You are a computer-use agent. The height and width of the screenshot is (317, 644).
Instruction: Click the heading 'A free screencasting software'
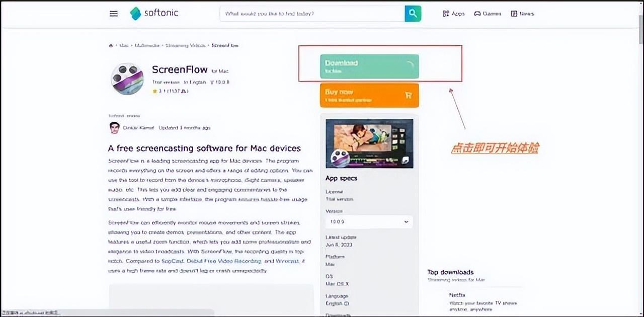(x=204, y=148)
